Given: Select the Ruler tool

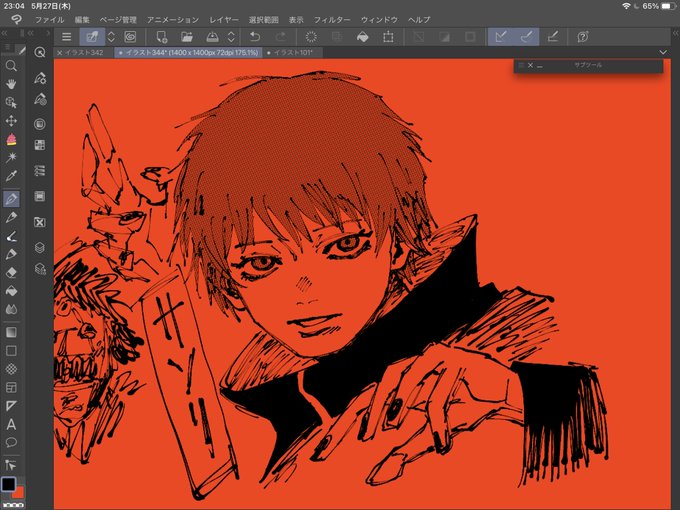Looking at the screenshot, I should pyautogui.click(x=11, y=406).
